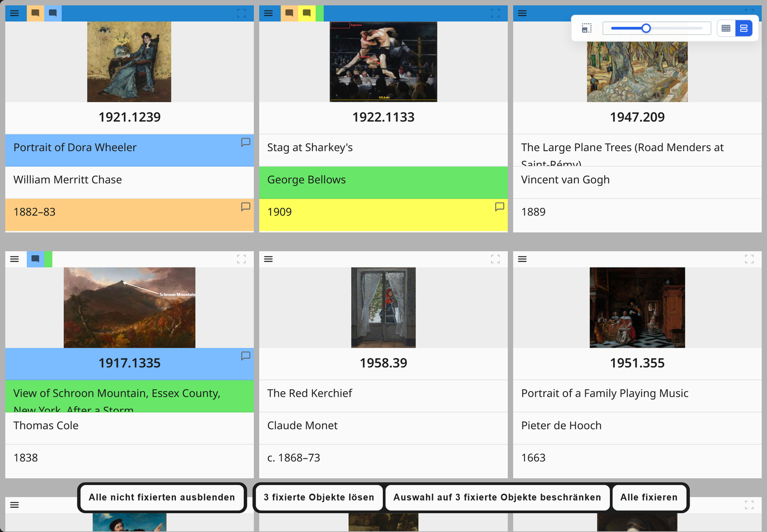
Task: Switch to card list view
Action: point(744,28)
